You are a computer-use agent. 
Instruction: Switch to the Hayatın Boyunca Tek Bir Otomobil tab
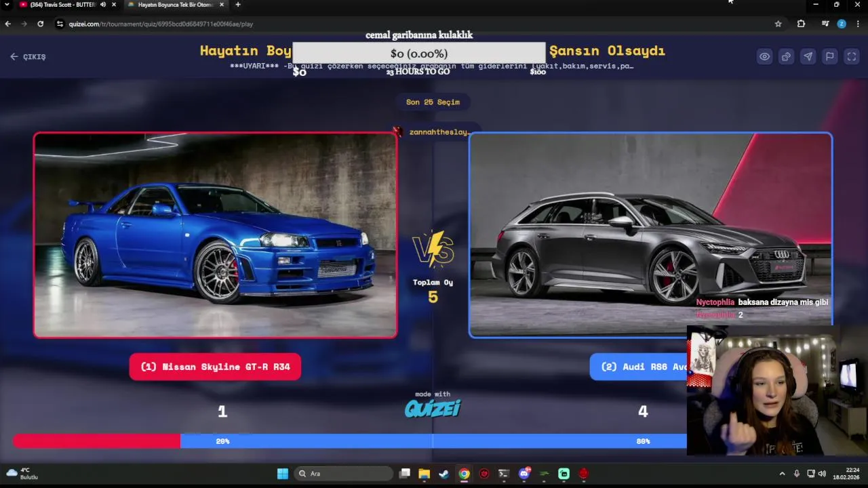pos(175,5)
